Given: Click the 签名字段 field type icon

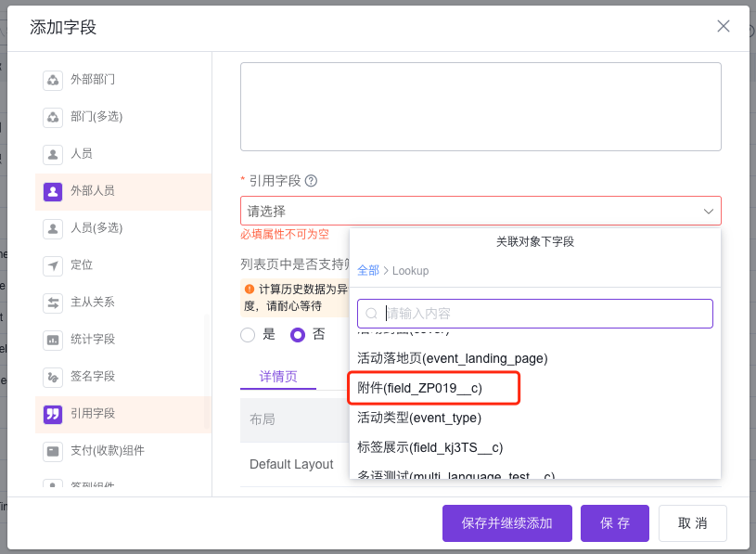Looking at the screenshot, I should point(53,377).
